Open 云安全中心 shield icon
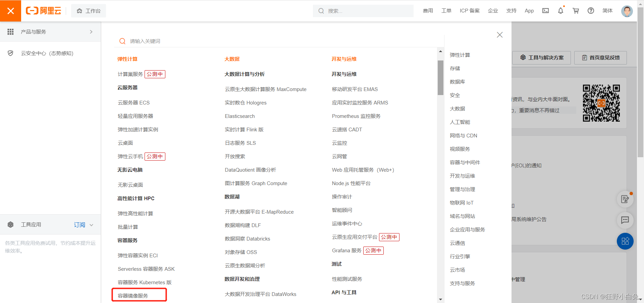Image resolution: width=644 pixels, height=303 pixels. click(x=11, y=53)
